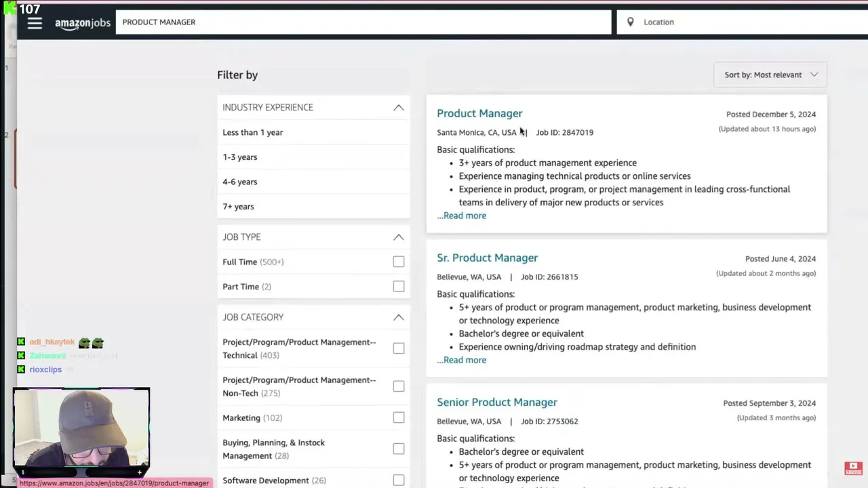Image resolution: width=868 pixels, height=488 pixels.
Task: Click the Marketing (102) label
Action: (252, 418)
